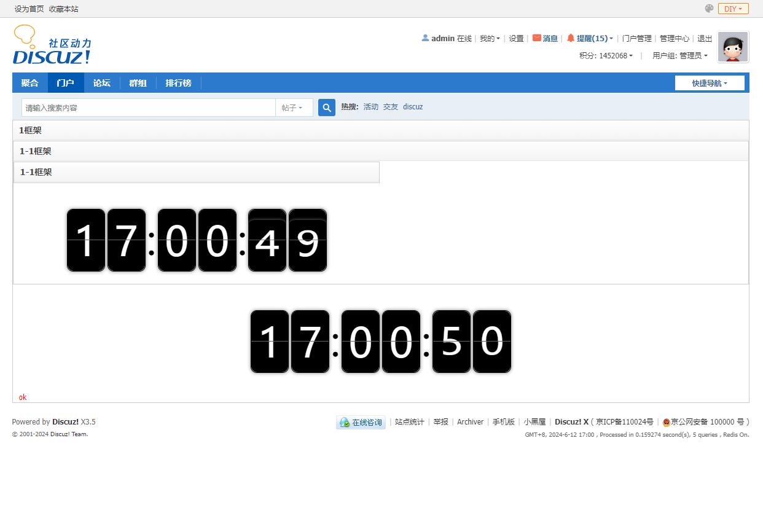Image resolution: width=763 pixels, height=532 pixels.
Task: Click the Discuz! logo
Action: coord(52,45)
